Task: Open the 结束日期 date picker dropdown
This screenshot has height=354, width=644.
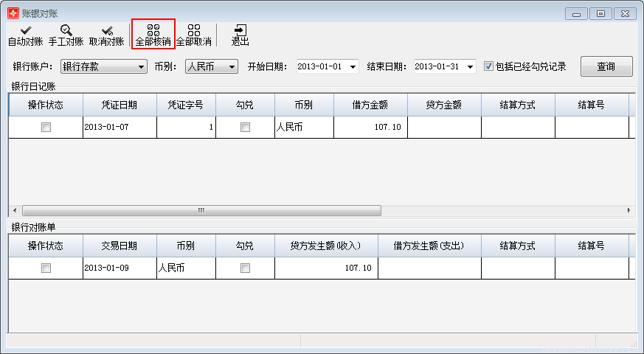Action: (471, 67)
